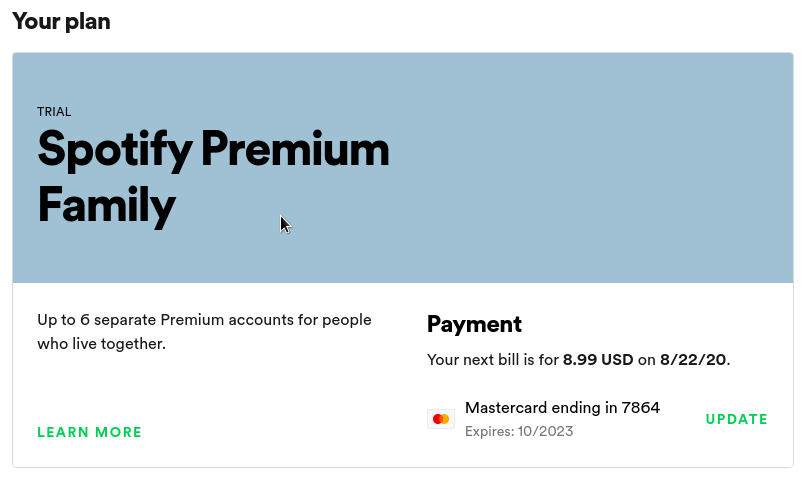Open the LEARN MORE link
This screenshot has width=811, height=483.
(x=89, y=432)
